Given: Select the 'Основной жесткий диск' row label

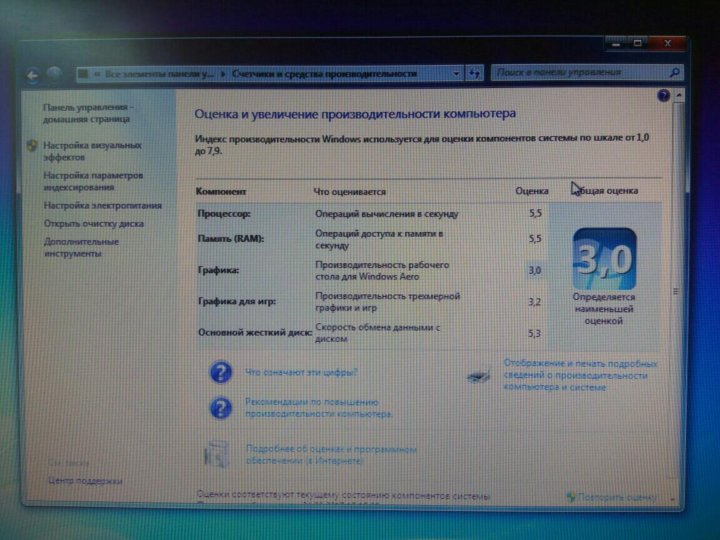Looking at the screenshot, I should coord(255,332).
